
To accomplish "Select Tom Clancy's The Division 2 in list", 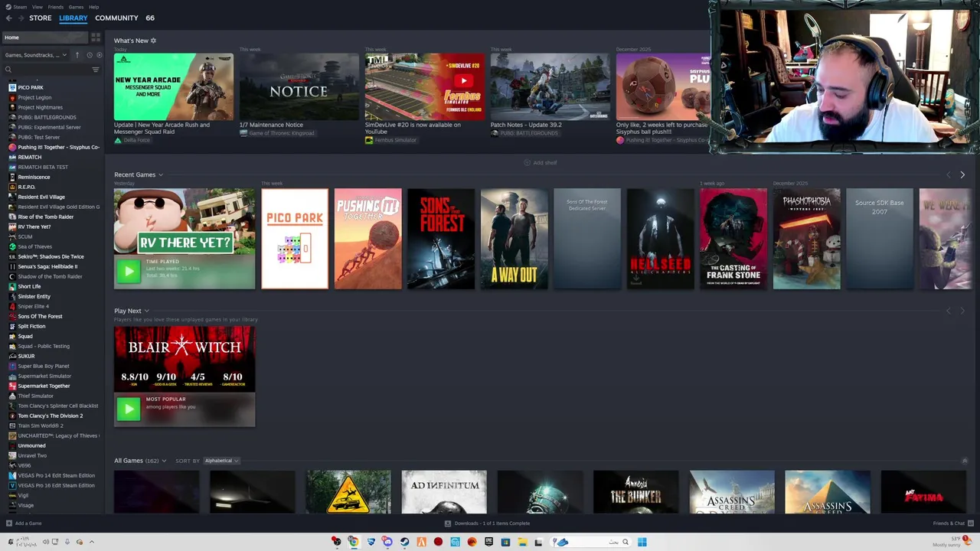I will point(52,416).
